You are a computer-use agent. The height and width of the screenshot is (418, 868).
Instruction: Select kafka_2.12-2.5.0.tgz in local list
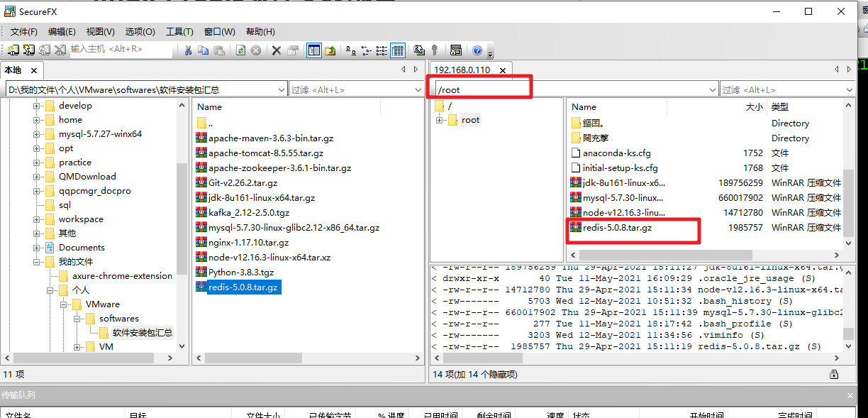click(x=249, y=212)
